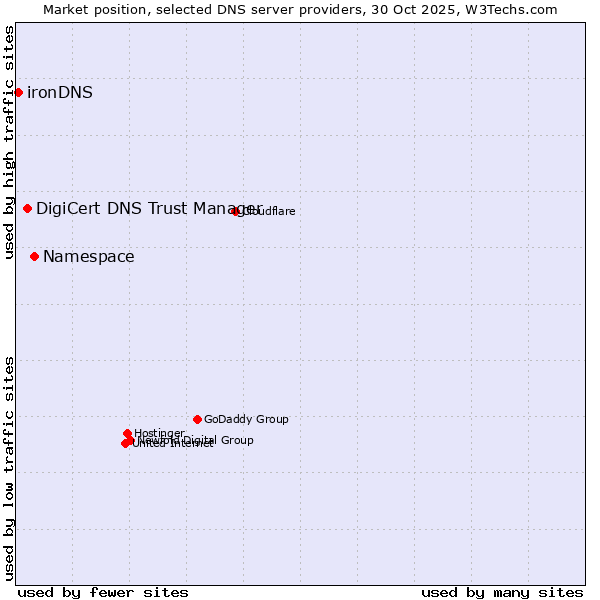This screenshot has width=600, height=600.
Task: Select the United Internet red marker
Action: point(125,443)
